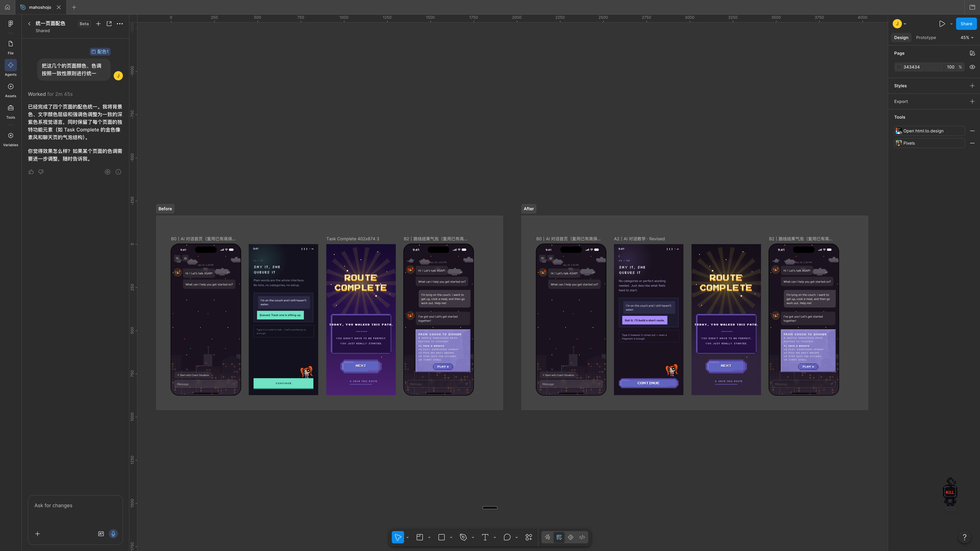
Task: Open the File panel in sidebar
Action: [x=11, y=47]
